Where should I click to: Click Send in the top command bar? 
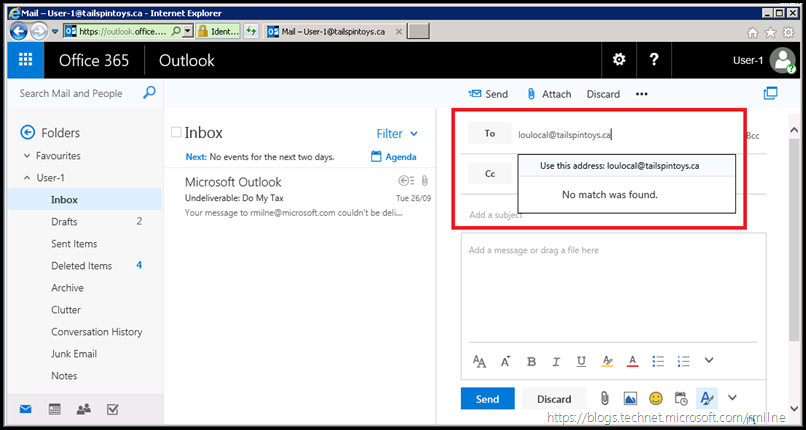[x=488, y=94]
